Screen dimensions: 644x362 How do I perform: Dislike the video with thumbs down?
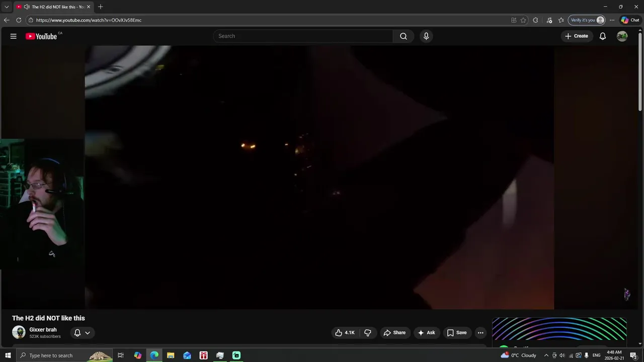[x=368, y=333]
